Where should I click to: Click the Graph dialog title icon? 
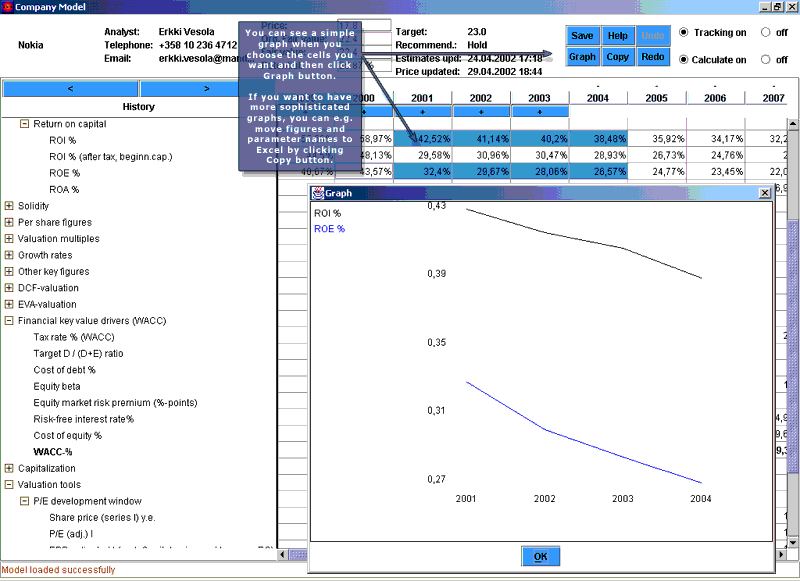(x=318, y=193)
